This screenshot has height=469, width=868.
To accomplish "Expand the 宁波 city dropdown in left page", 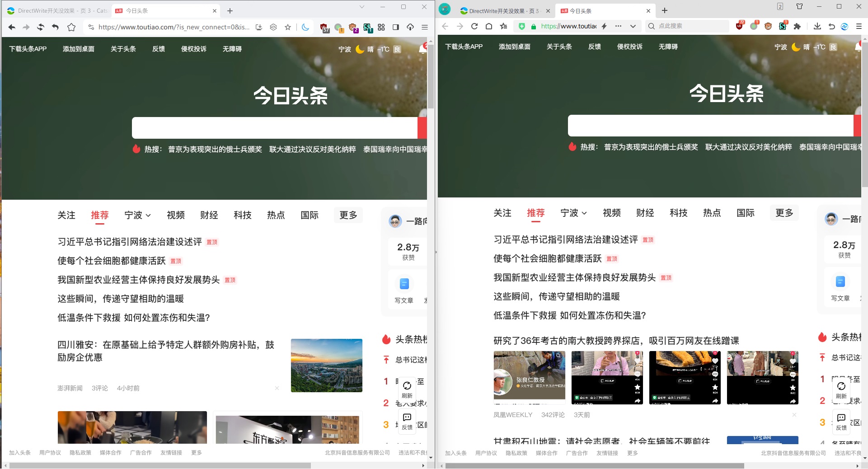I will click(x=137, y=215).
